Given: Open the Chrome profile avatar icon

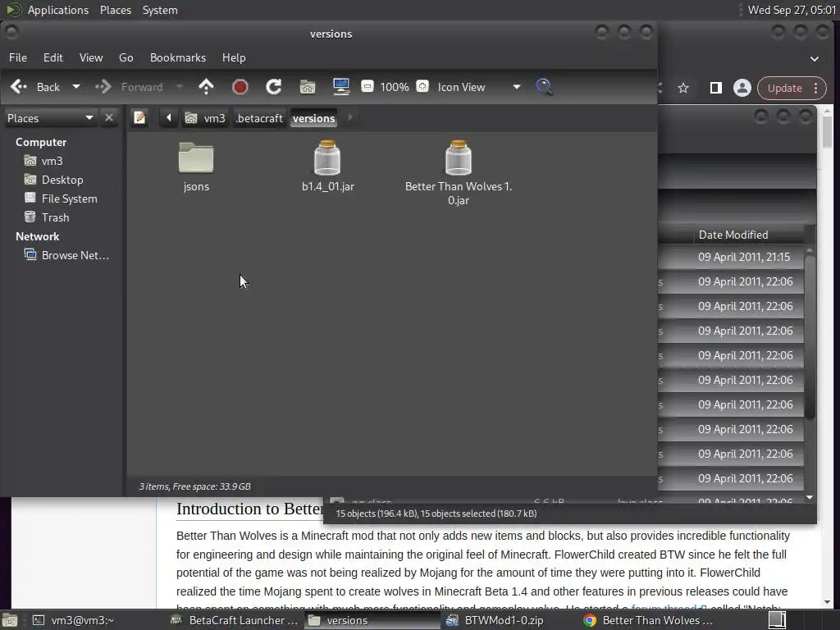Looking at the screenshot, I should (742, 88).
